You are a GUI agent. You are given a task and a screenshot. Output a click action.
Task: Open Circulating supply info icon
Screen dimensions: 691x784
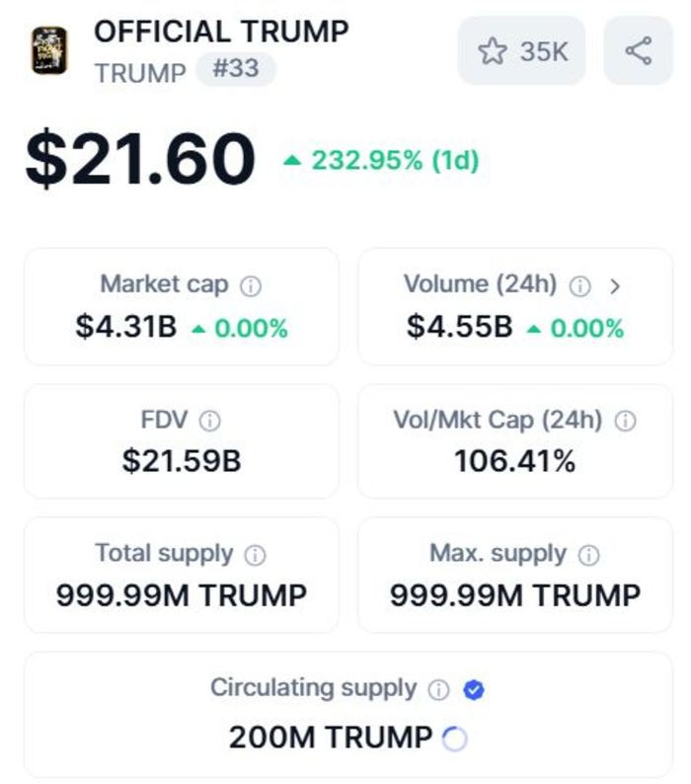click(x=439, y=690)
